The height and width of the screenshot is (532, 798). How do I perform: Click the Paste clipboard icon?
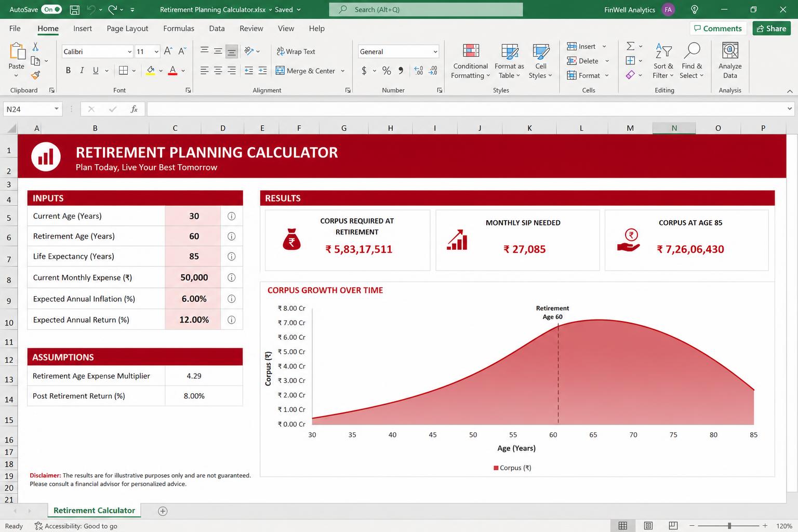coord(17,51)
